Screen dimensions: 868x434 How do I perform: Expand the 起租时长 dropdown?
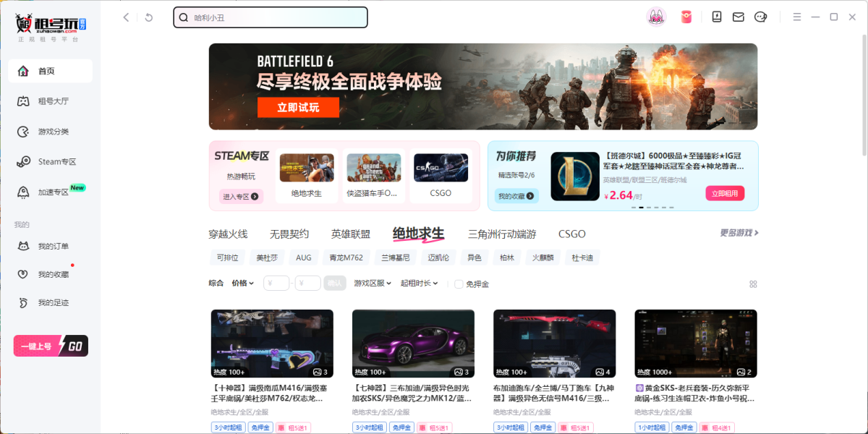pos(420,284)
